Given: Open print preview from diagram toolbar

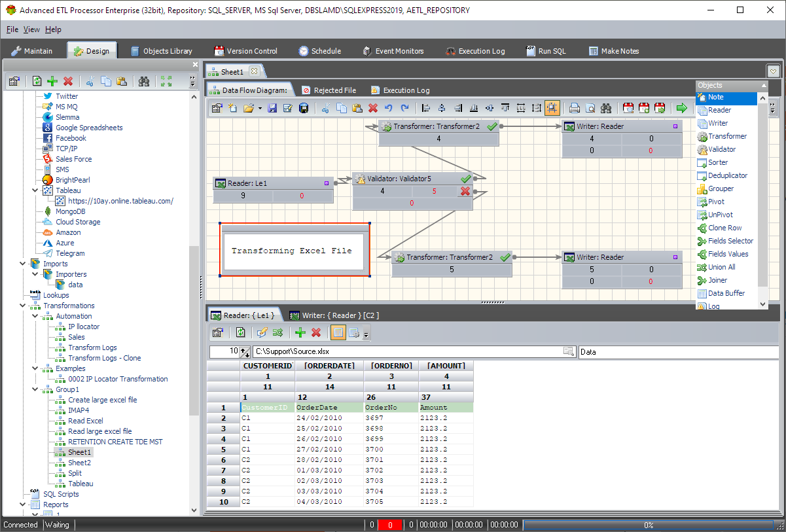Looking at the screenshot, I should pos(590,108).
